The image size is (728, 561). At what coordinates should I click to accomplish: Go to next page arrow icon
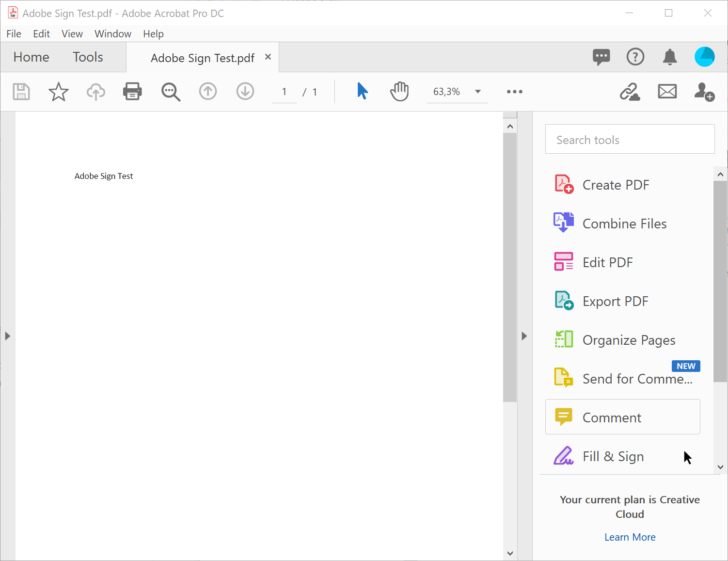(245, 91)
